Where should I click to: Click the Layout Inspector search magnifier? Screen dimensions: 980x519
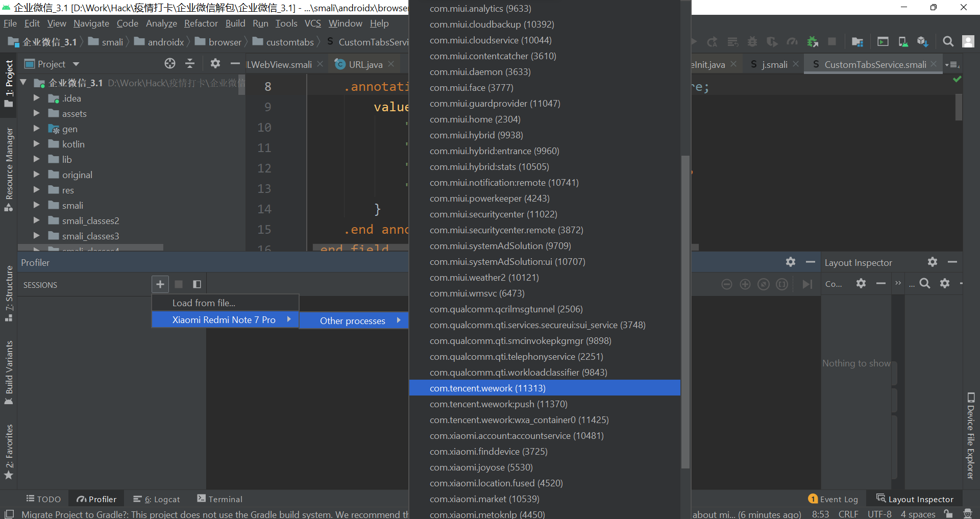[x=925, y=283]
